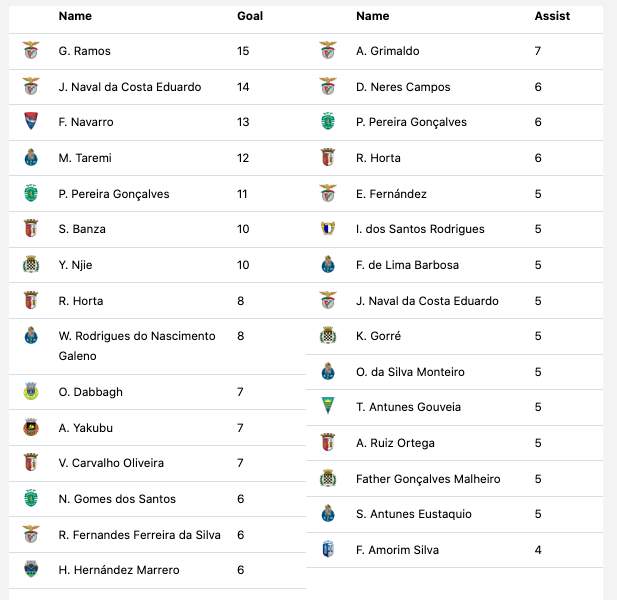
Task: Click the Benfica crest beside G. Ramos
Action: (31, 50)
